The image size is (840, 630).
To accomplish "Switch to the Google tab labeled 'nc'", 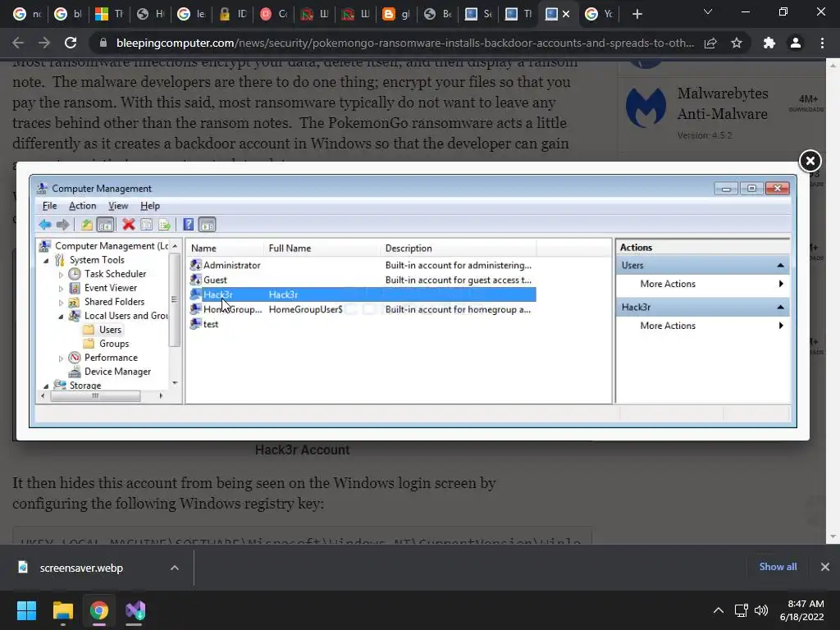I will (27, 15).
